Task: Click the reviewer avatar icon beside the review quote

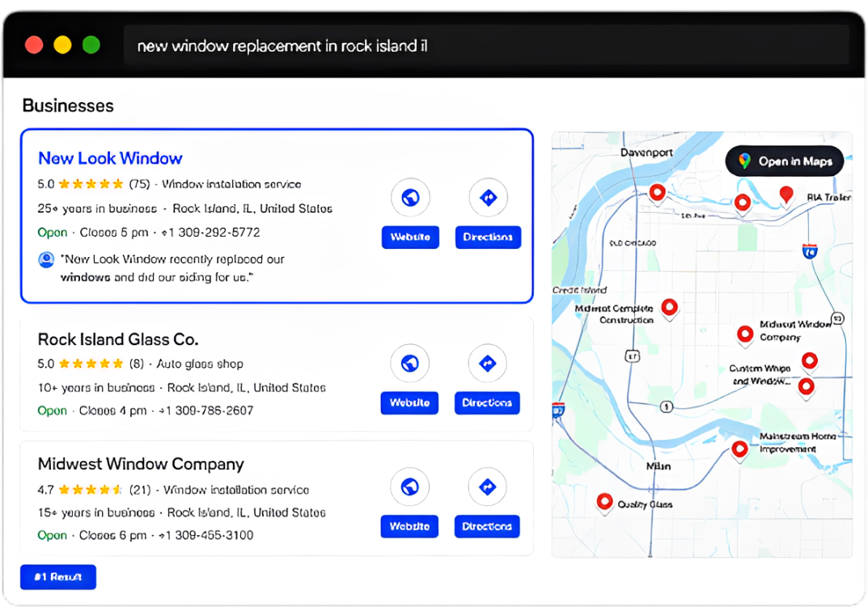Action: click(46, 259)
